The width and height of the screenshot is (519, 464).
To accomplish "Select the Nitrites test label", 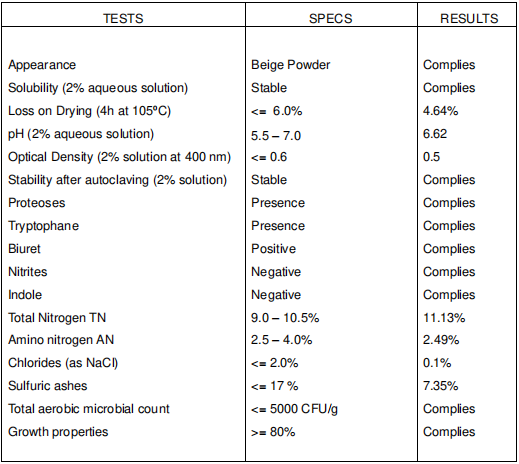I will 28,272.
